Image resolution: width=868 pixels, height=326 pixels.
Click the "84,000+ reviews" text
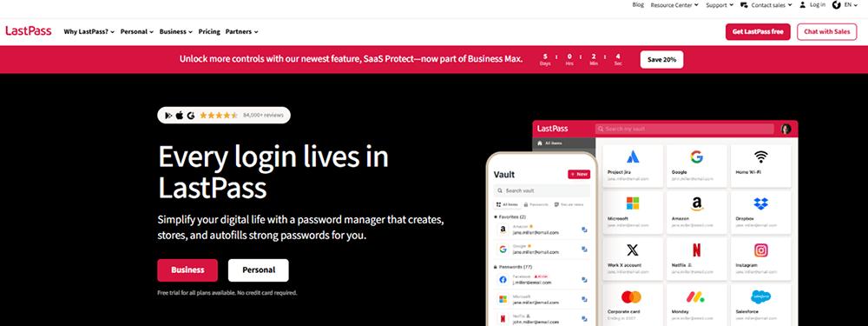click(x=264, y=116)
